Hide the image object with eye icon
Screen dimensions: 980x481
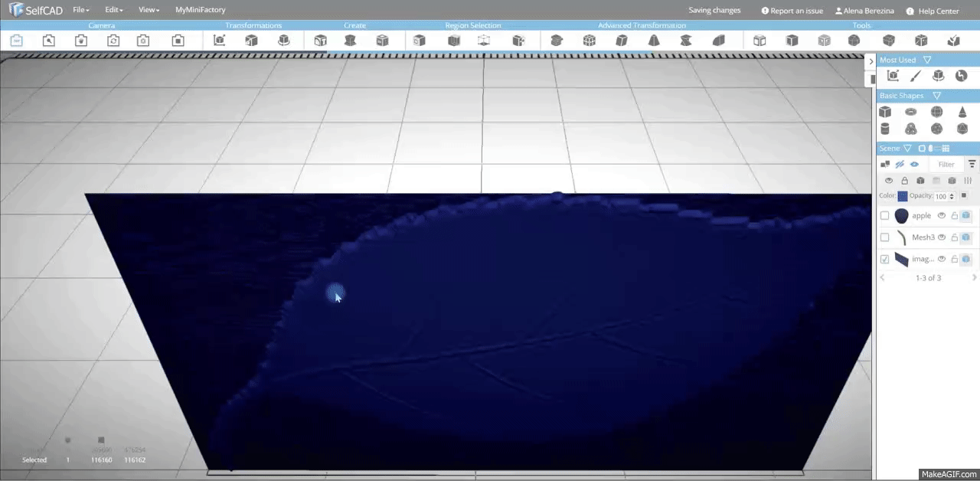[942, 259]
